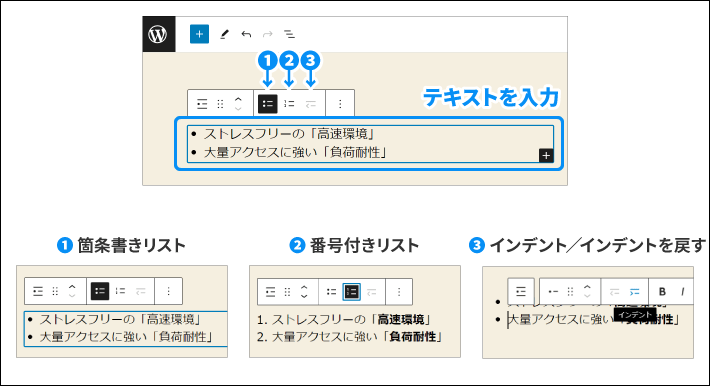
Task: Click drag handle in 箇条書きリスト panel toolbar
Action: pos(55,291)
